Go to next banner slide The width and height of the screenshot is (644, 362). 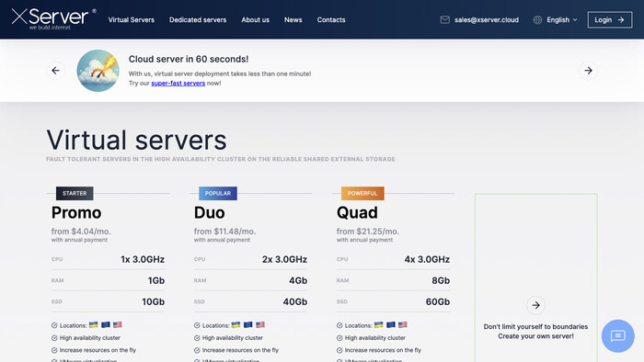pos(588,71)
